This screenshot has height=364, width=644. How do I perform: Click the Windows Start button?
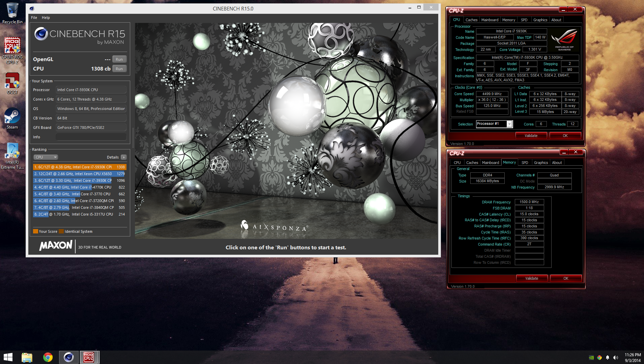coord(8,357)
